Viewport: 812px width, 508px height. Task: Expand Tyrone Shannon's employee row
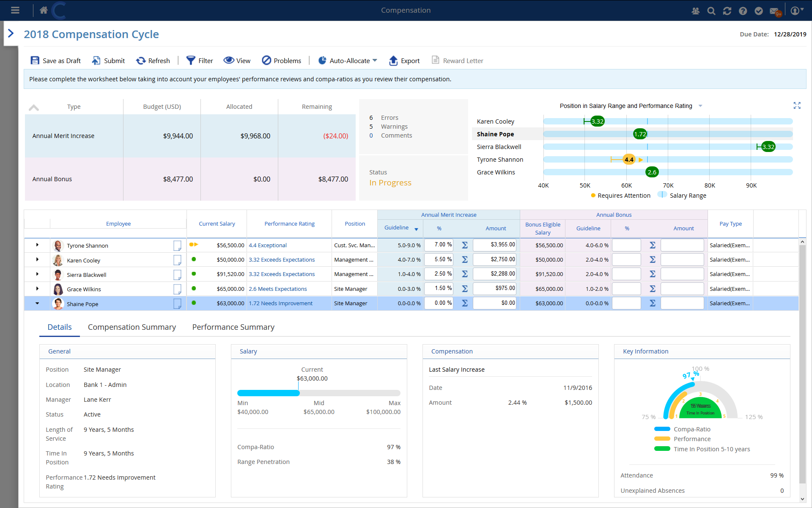[x=37, y=245]
